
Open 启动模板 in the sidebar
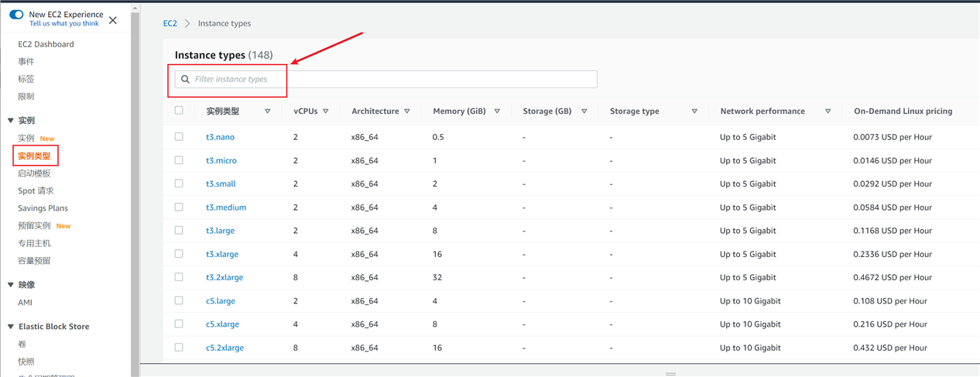34,173
